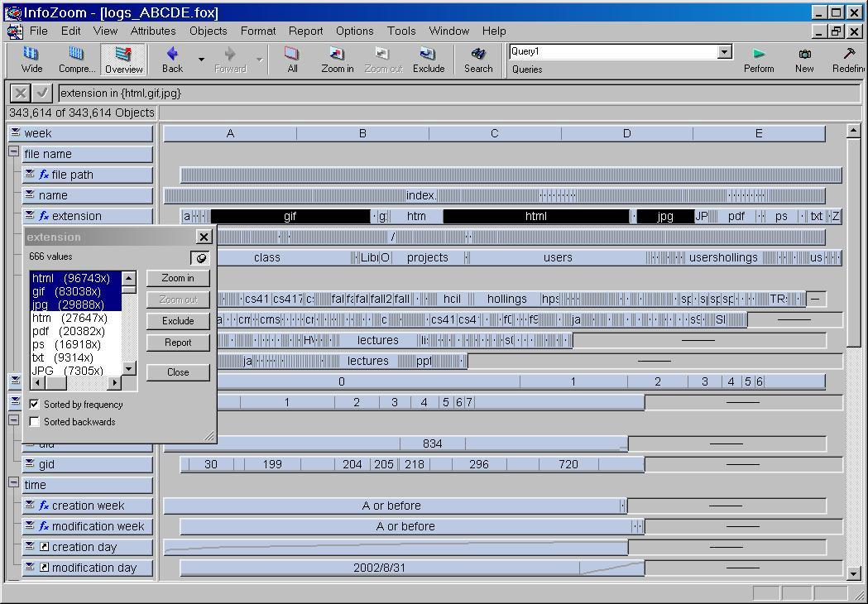Screen dimensions: 868x604
Task: Switch to Wide view mode
Action: [x=31, y=59]
